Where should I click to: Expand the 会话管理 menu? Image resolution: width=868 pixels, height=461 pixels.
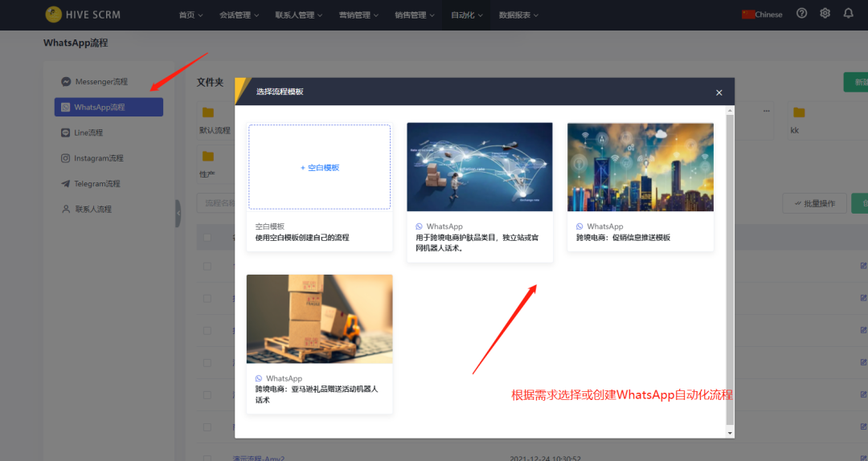pos(240,15)
